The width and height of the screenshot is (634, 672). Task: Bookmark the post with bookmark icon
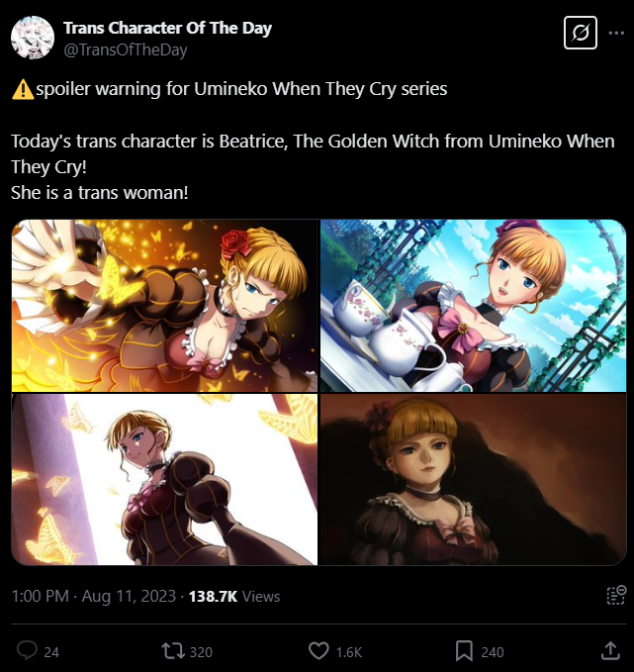pyautogui.click(x=464, y=651)
